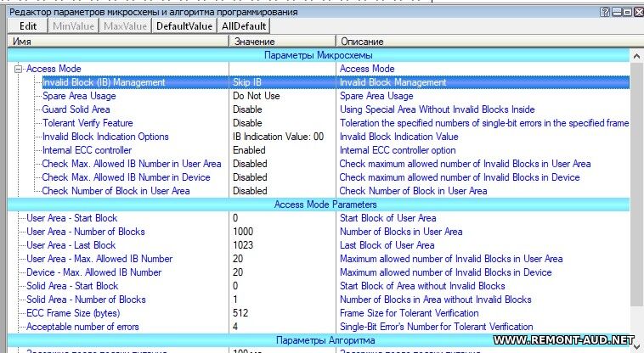Image resolution: width=644 pixels, height=353 pixels.
Task: Click ECC Frame Size value 512
Action: pyautogui.click(x=240, y=313)
